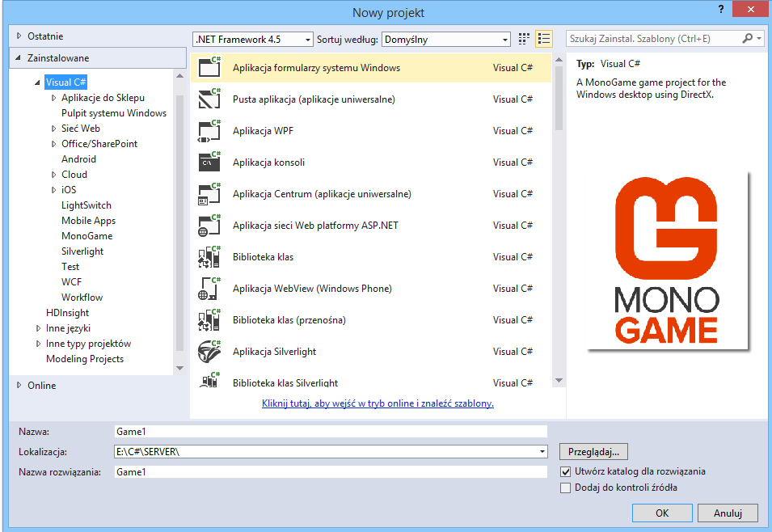Select Pulpit systemu Windows category

coord(114,113)
